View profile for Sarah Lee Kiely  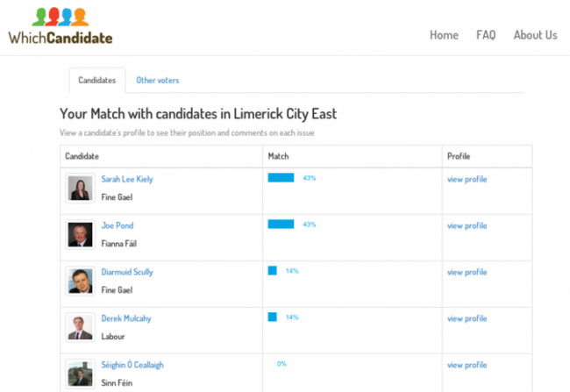click(467, 179)
